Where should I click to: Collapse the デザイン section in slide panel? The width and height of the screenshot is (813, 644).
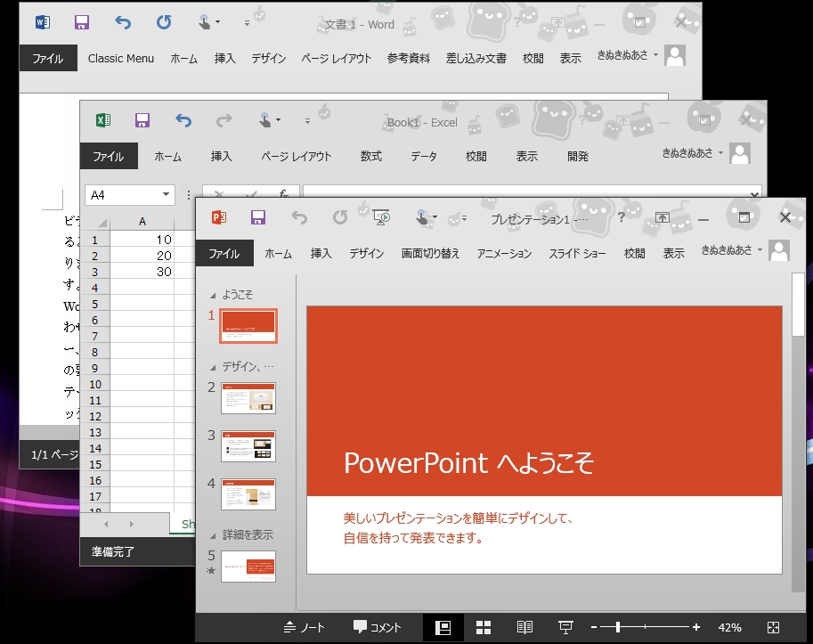point(213,368)
